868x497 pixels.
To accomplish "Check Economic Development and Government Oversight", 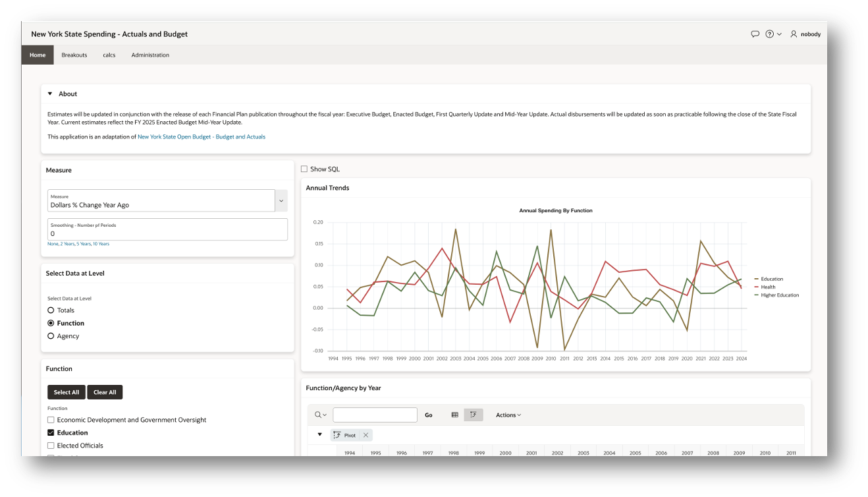I will point(51,420).
